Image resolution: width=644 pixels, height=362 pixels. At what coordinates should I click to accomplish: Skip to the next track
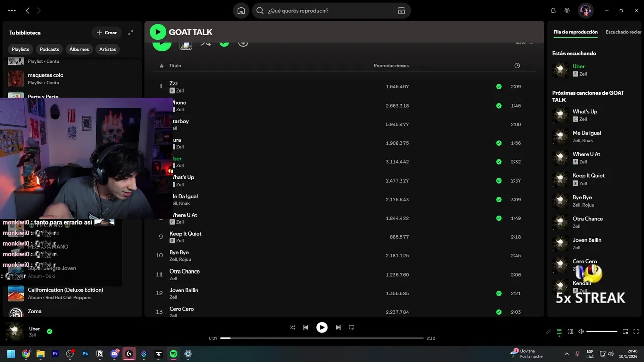pos(338,327)
